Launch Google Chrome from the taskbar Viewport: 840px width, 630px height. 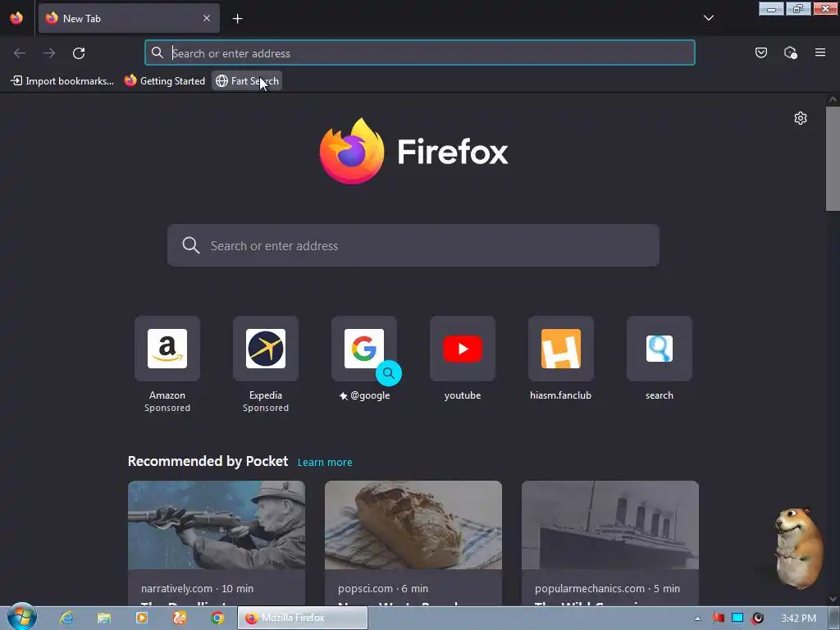(x=217, y=618)
